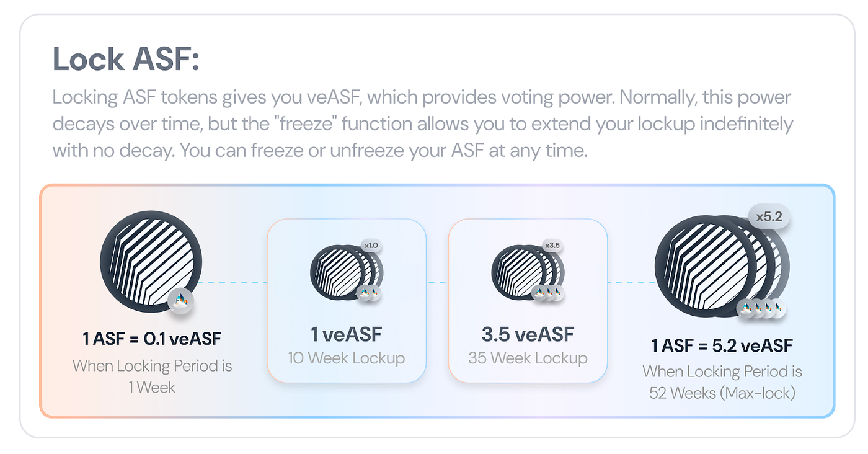Screen dimensions: 868x454
Task: Select the 3.5 veASF heading
Action: pyautogui.click(x=528, y=334)
